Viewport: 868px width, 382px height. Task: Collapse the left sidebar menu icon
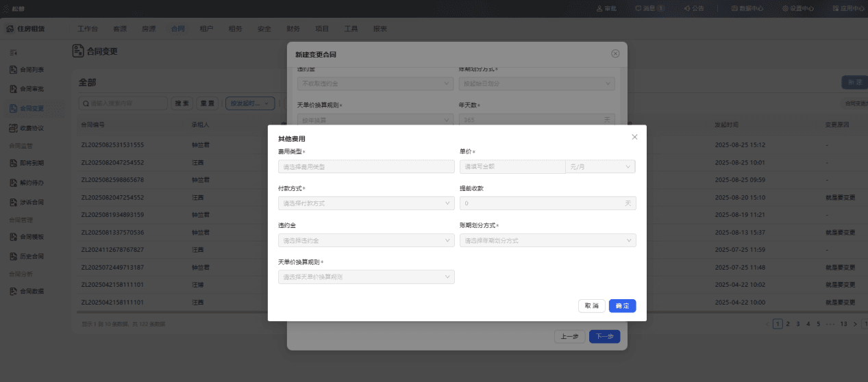tap(12, 52)
